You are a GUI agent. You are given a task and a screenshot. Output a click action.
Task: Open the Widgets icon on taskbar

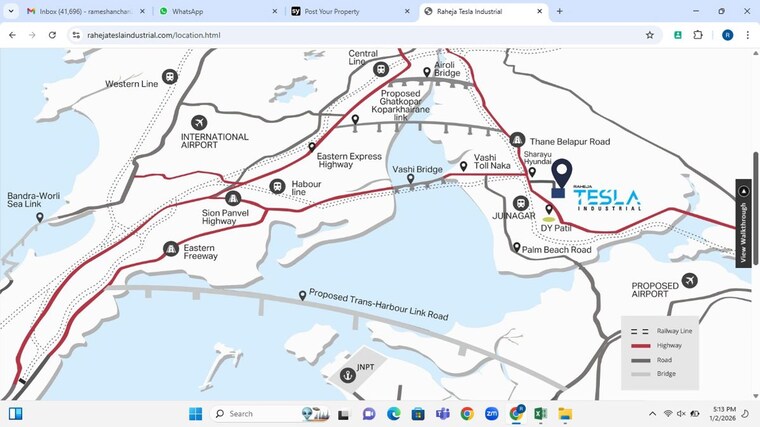point(16,413)
